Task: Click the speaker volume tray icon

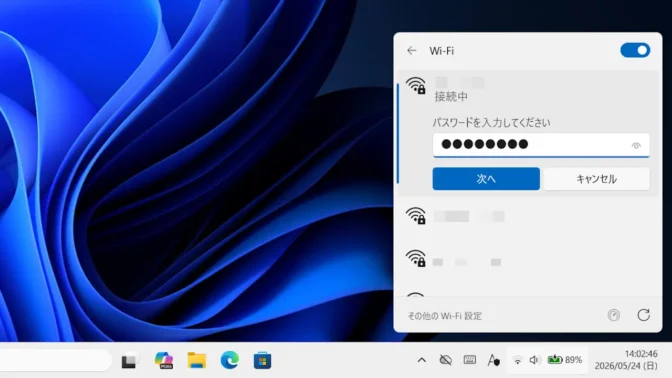Action: coord(534,360)
